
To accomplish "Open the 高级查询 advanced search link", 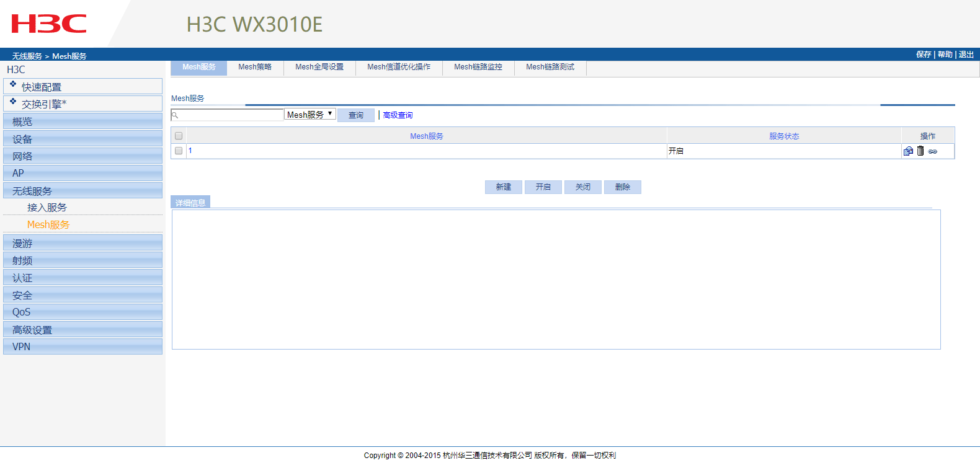I will pos(398,115).
